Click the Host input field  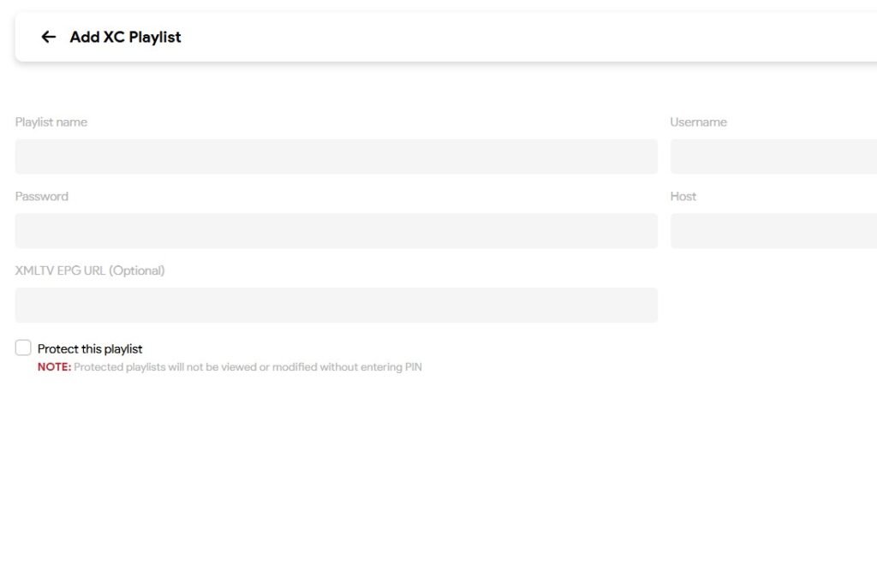point(773,231)
